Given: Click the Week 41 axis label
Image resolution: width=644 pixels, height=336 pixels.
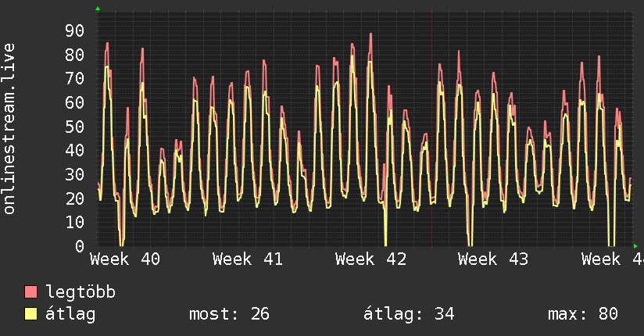Looking at the screenshot, I should pos(248,259).
